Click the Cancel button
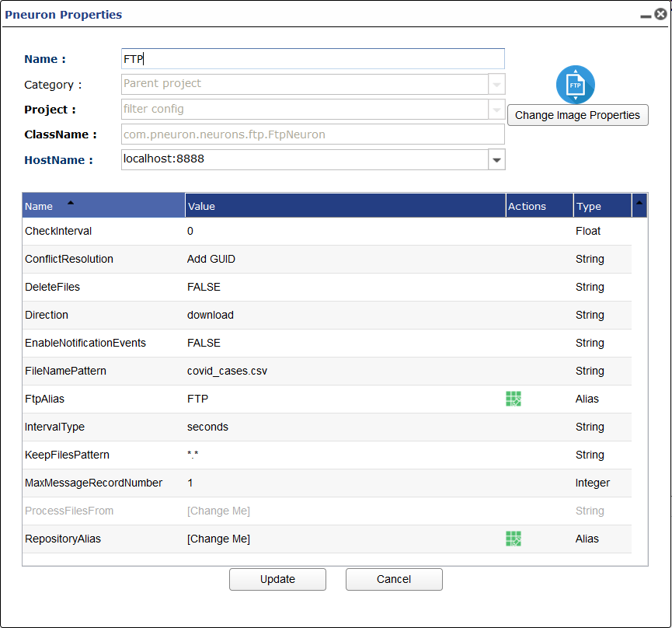Image resolution: width=672 pixels, height=628 pixels. 394,579
